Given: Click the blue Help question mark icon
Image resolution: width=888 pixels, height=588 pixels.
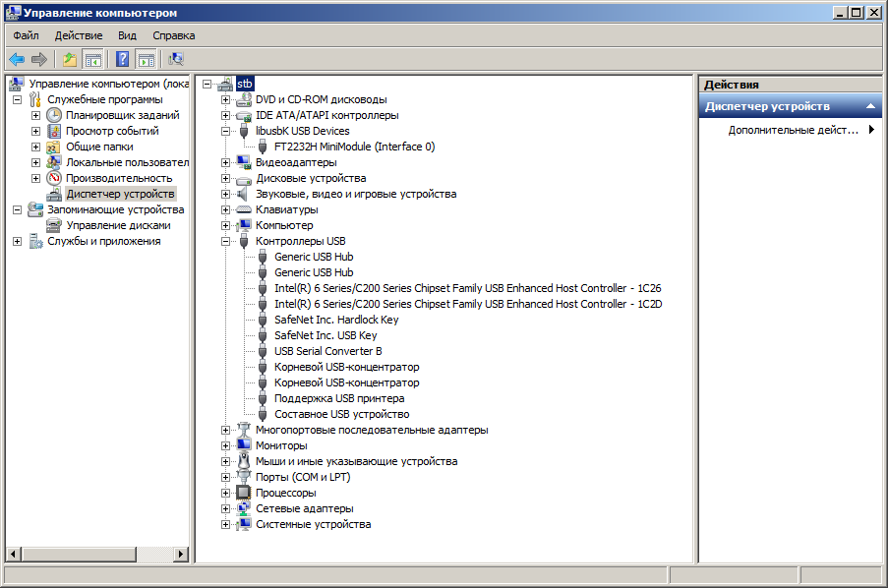Looking at the screenshot, I should (123, 59).
